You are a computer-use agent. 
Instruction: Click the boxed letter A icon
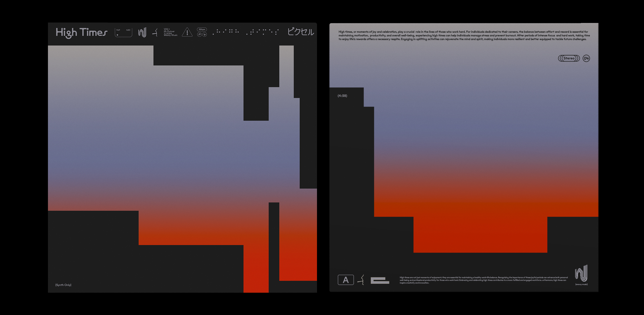346,280
